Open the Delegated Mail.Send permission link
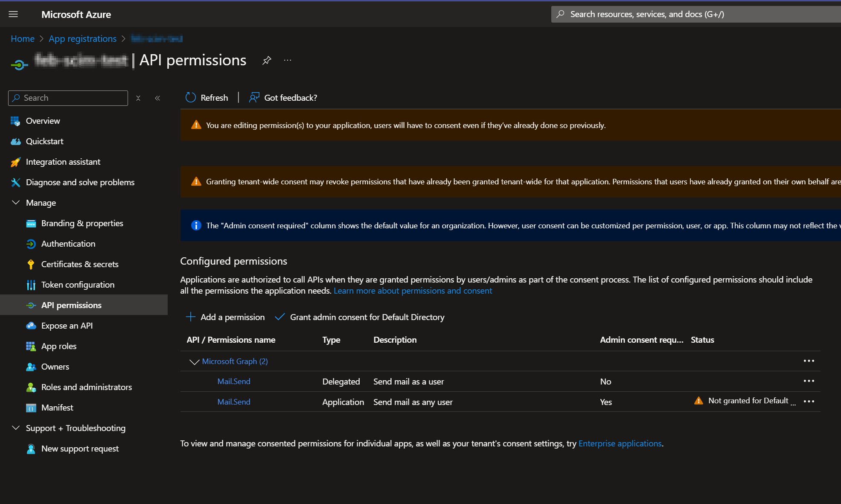This screenshot has width=841, height=504. pos(234,381)
